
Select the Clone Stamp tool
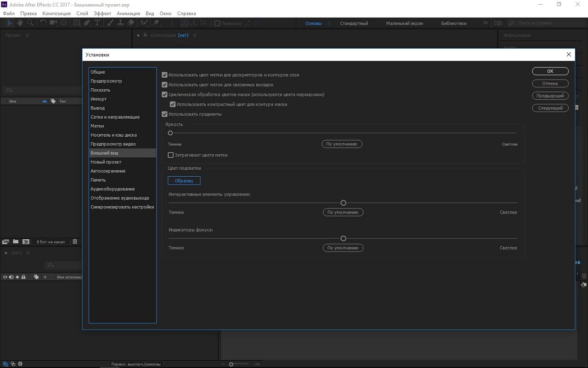click(x=120, y=23)
